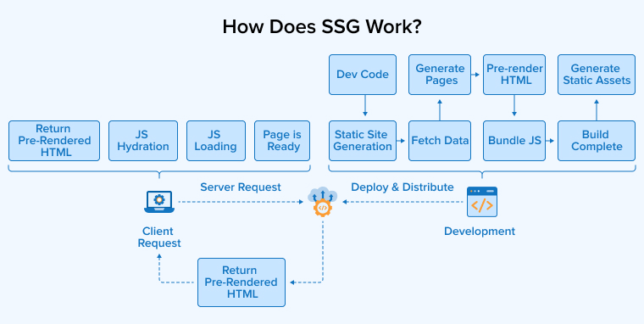Select the bottom Return Pre-Rendered HTML box
Viewport: 644px width, 324px height.
click(x=241, y=282)
